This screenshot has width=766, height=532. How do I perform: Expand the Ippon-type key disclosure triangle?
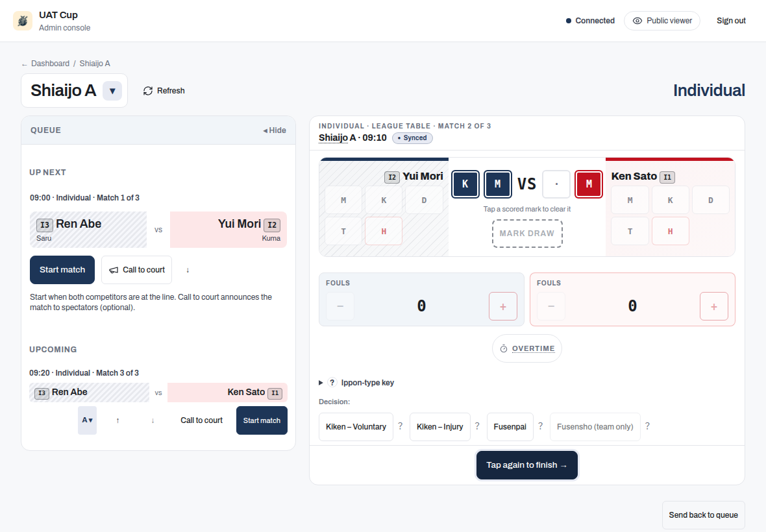(x=321, y=383)
